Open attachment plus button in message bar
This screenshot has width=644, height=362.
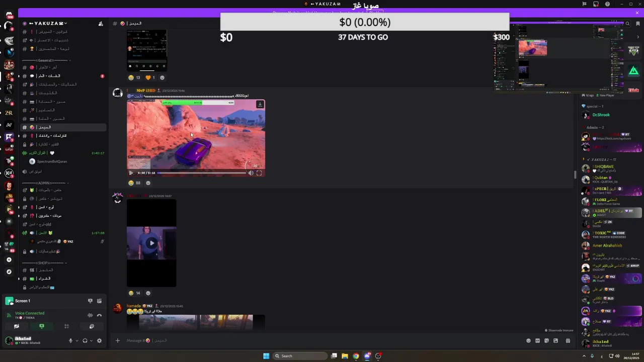coord(118,340)
